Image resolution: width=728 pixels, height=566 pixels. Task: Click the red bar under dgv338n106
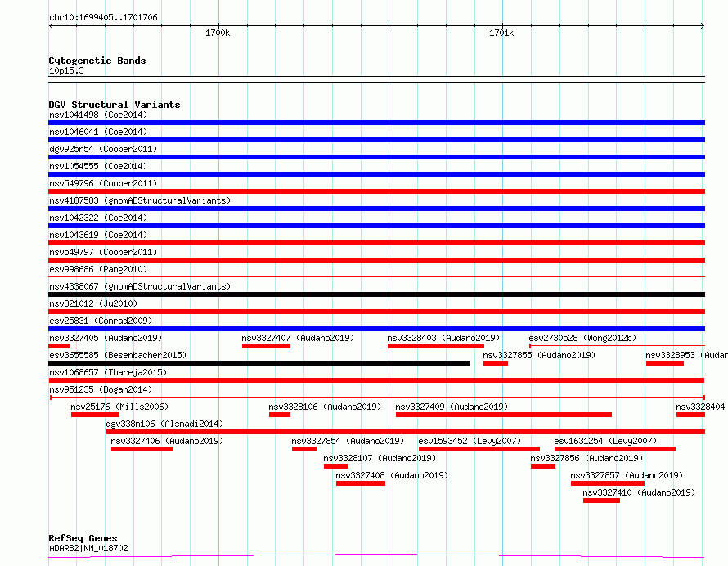click(x=406, y=432)
